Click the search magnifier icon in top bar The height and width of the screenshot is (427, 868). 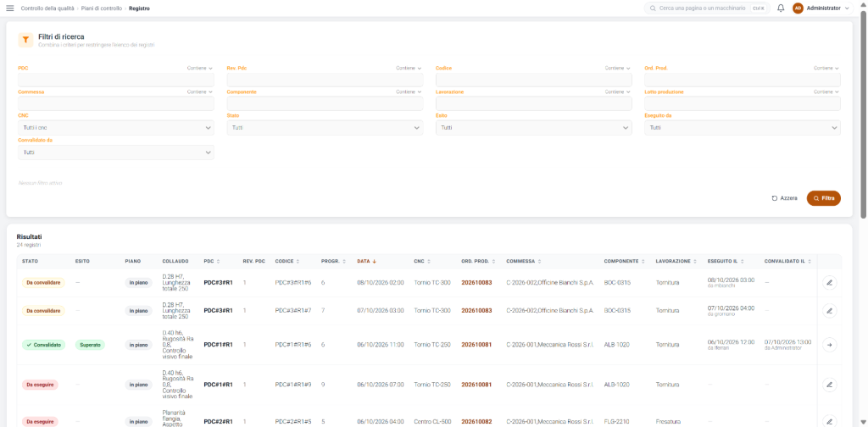[x=654, y=8]
